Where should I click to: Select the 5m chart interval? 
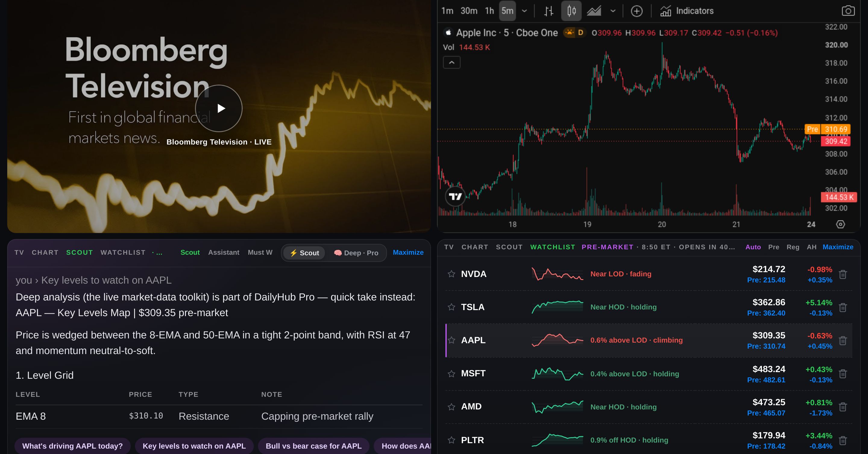pos(507,11)
